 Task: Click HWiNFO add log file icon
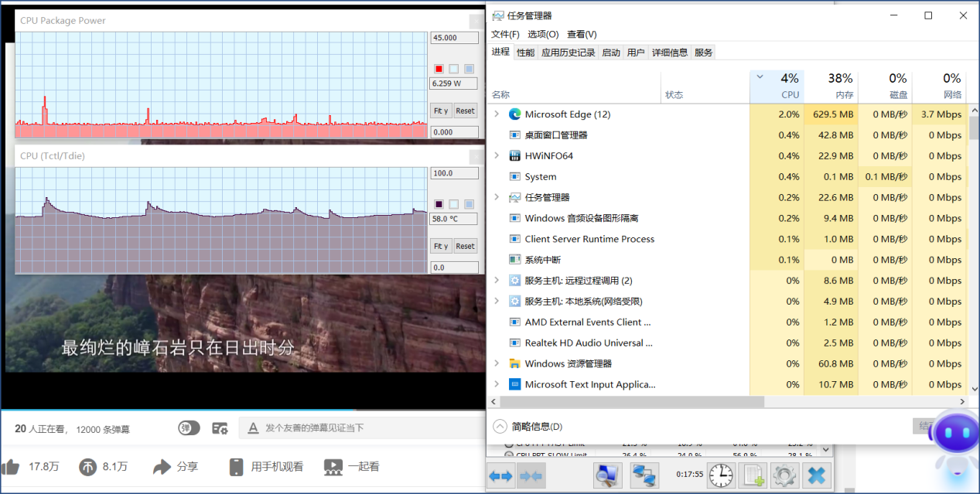(x=753, y=475)
